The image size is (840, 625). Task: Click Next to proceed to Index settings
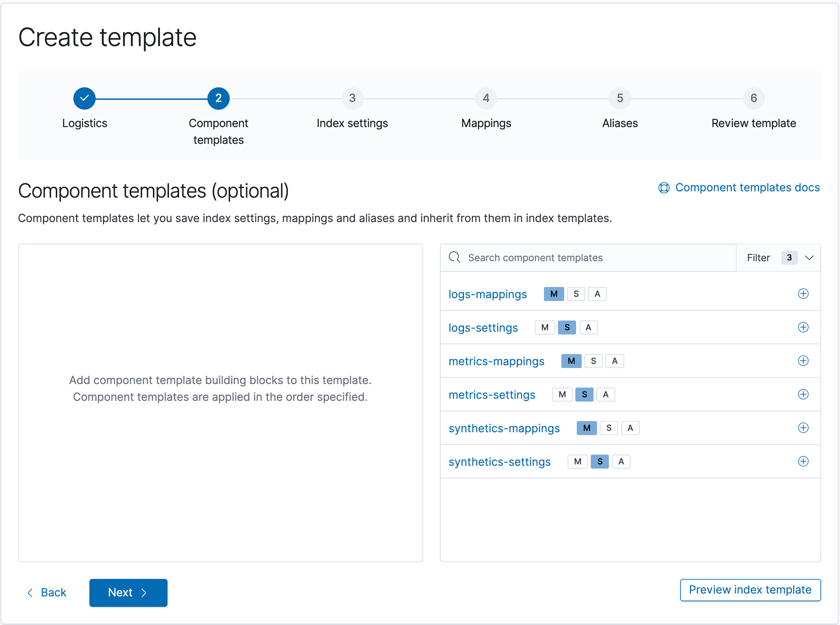pyautogui.click(x=128, y=591)
